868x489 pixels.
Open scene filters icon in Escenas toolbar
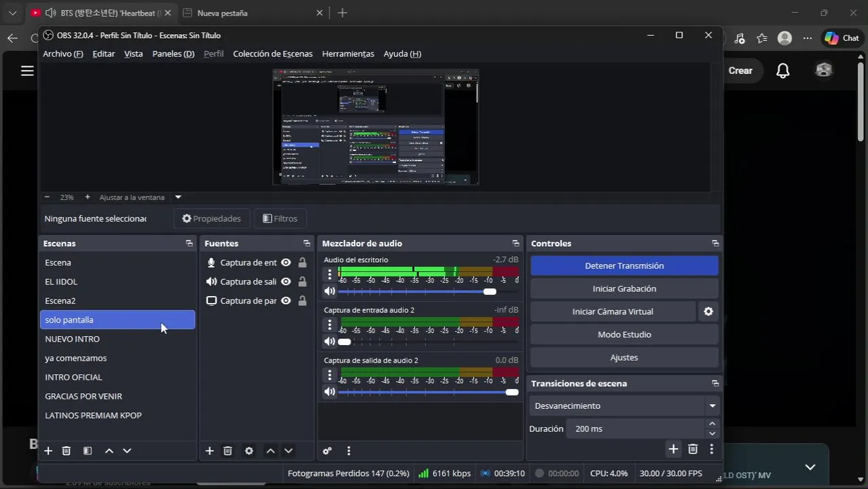[x=88, y=451]
